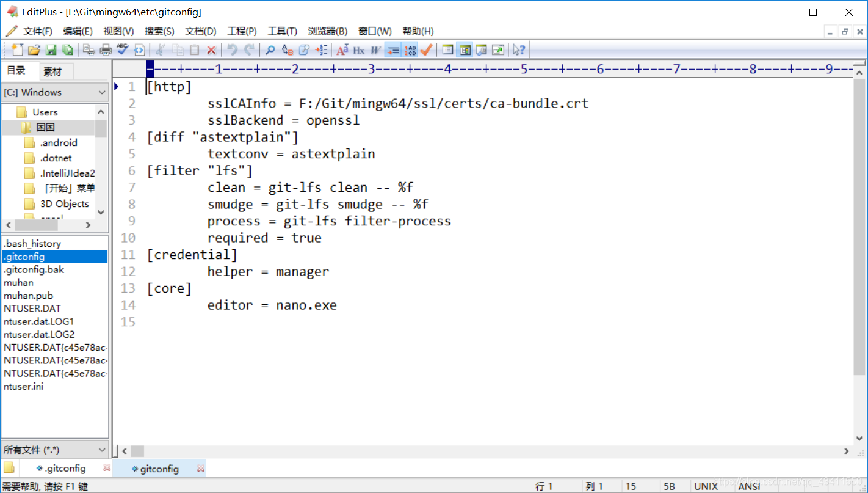Viewport: 868px width, 493px height.
Task: Create a new document from toolbar
Action: [17, 50]
